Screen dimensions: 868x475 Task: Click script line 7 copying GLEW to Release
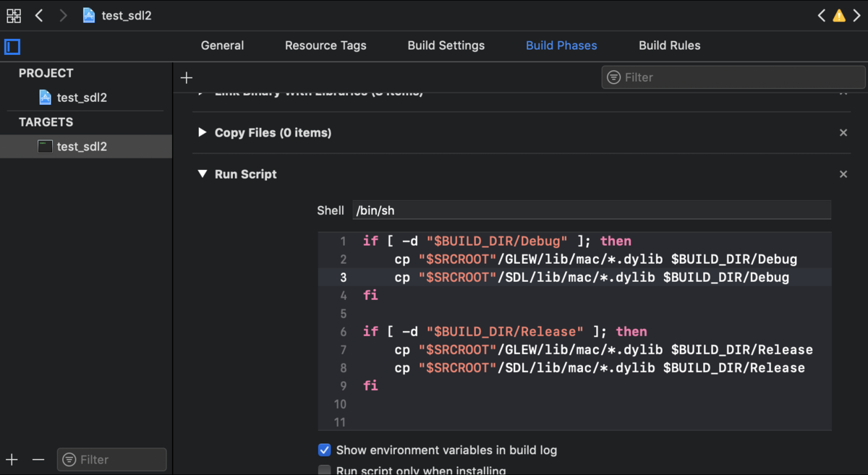point(604,349)
